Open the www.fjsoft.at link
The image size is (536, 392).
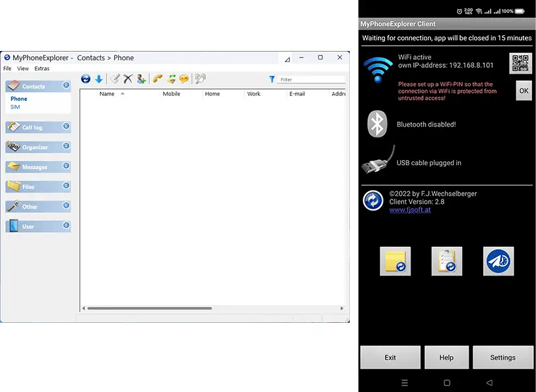click(410, 210)
